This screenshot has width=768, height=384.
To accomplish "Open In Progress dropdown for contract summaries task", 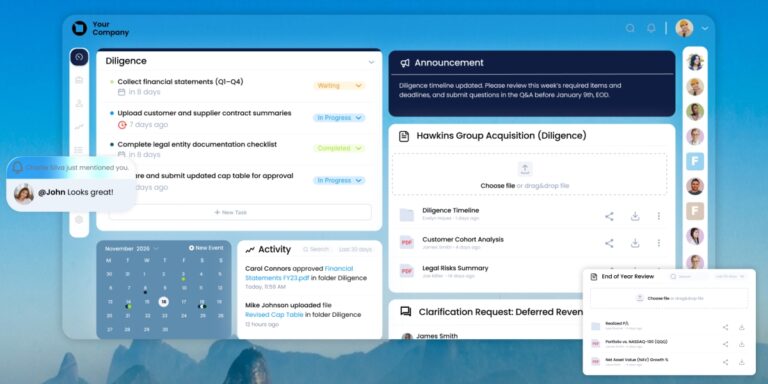I will pyautogui.click(x=339, y=118).
